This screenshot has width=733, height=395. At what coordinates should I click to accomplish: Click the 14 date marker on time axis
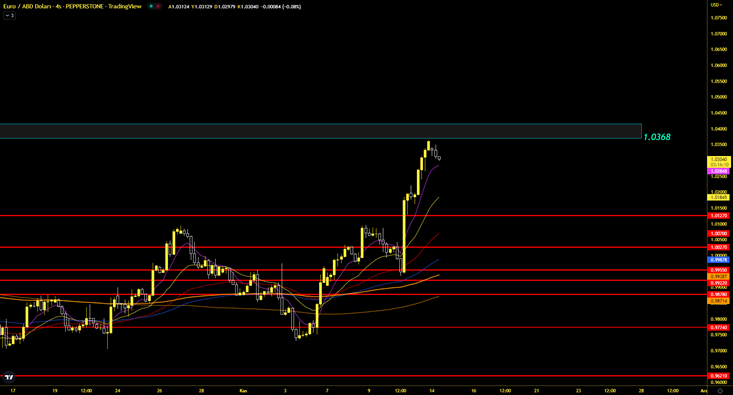pos(432,390)
